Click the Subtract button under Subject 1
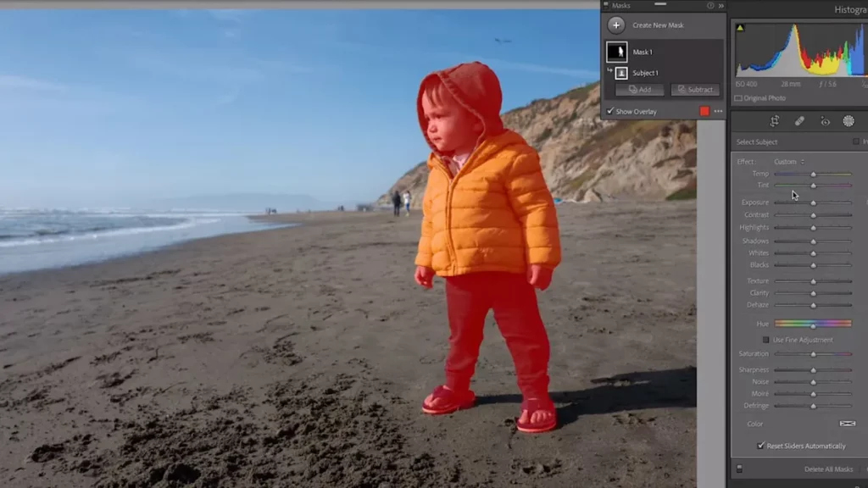Viewport: 868px width, 488px height. point(695,89)
